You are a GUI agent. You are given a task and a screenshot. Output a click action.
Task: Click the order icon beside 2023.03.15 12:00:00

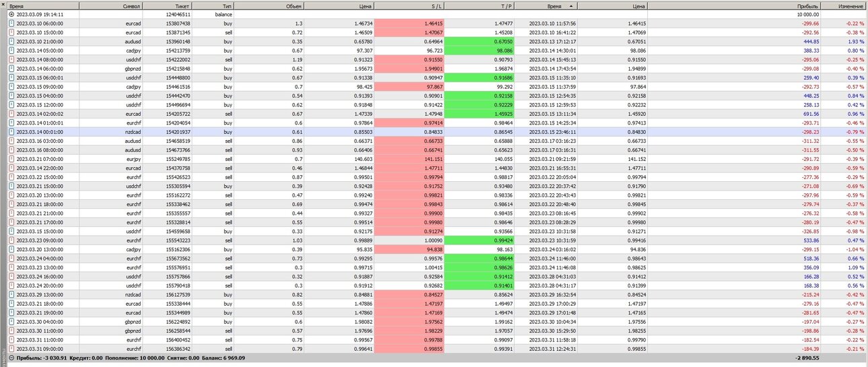11,104
